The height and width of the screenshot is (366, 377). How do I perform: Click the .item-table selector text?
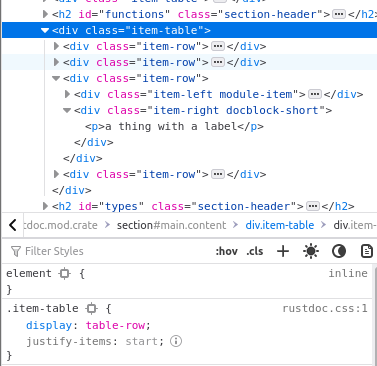pyautogui.click(x=43, y=308)
